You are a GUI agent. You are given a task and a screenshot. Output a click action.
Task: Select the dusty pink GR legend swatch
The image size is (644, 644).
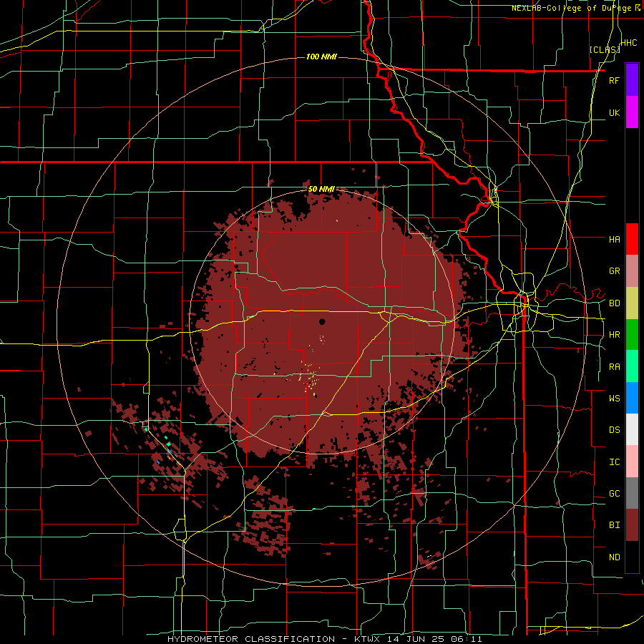coord(632,271)
